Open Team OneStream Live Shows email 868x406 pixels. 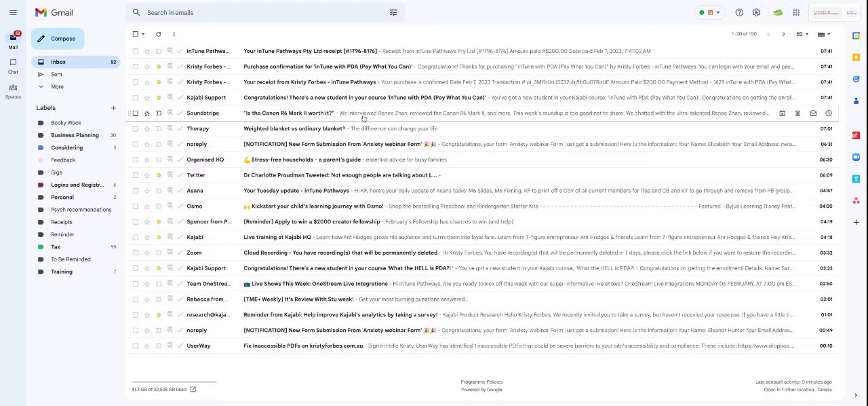(x=483, y=284)
